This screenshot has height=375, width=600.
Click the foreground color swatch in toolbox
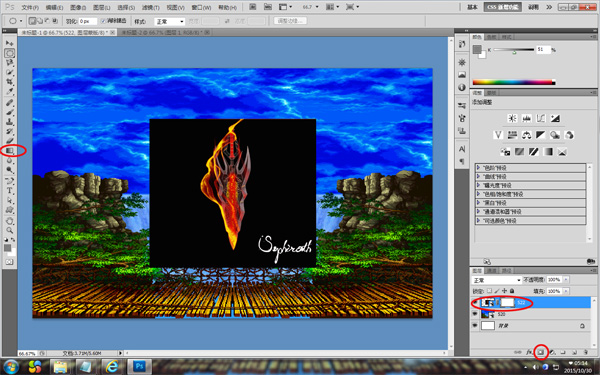click(x=7, y=248)
